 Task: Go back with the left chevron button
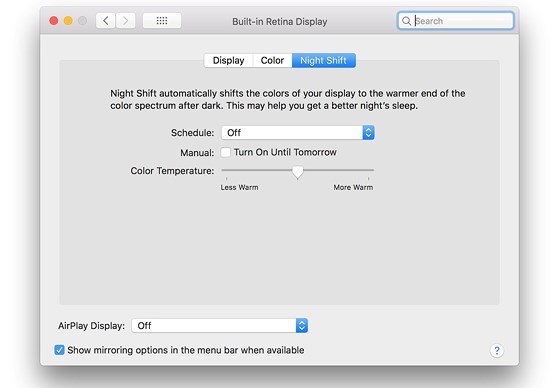pos(106,21)
